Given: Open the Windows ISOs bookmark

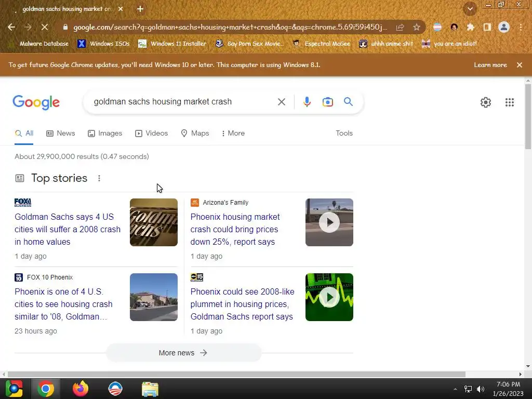Looking at the screenshot, I should tap(103, 44).
